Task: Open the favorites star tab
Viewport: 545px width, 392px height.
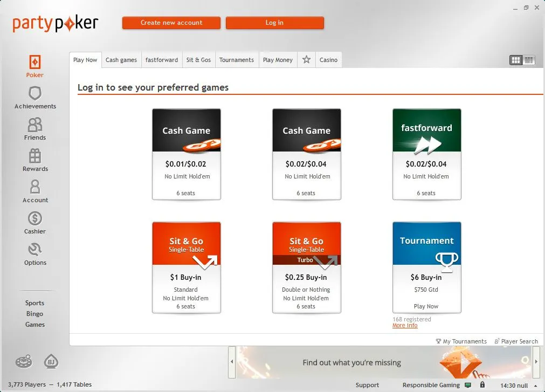Action: click(306, 60)
